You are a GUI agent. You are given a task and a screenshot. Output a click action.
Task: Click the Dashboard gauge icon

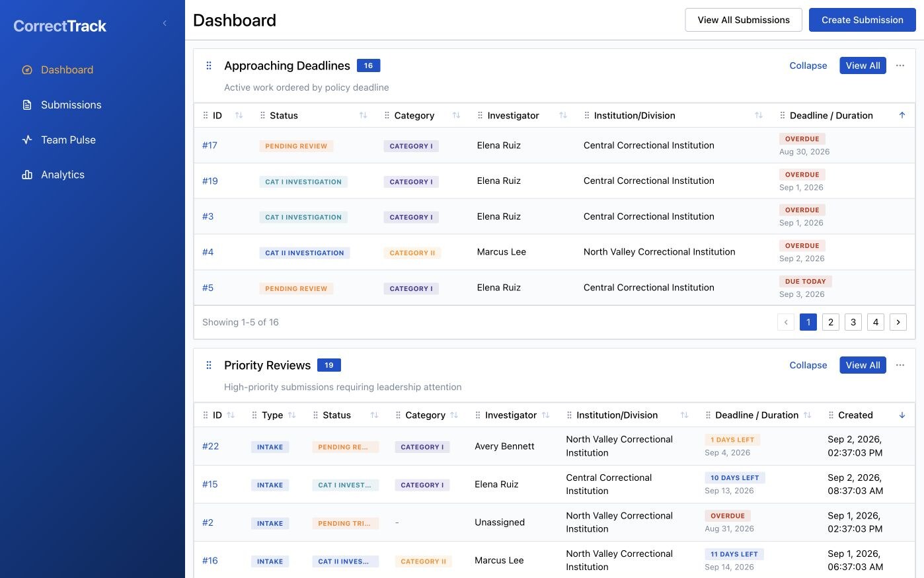(27, 69)
